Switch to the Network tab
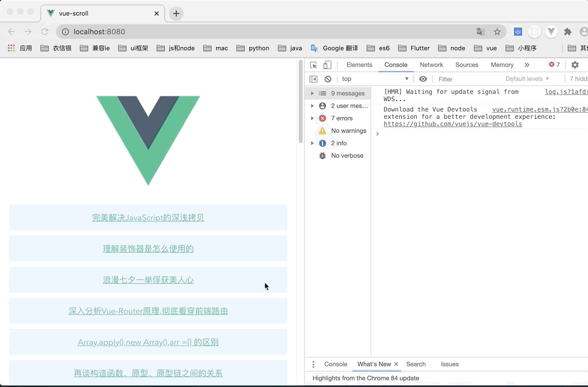Viewport: 588px width, 387px height. click(431, 65)
